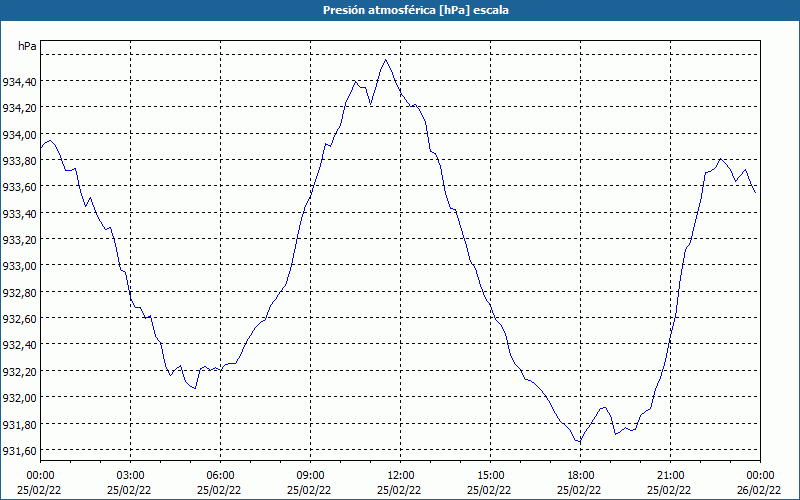800x500 pixels.
Task: Click the 21:00 X-axis time label
Action: tap(670, 476)
